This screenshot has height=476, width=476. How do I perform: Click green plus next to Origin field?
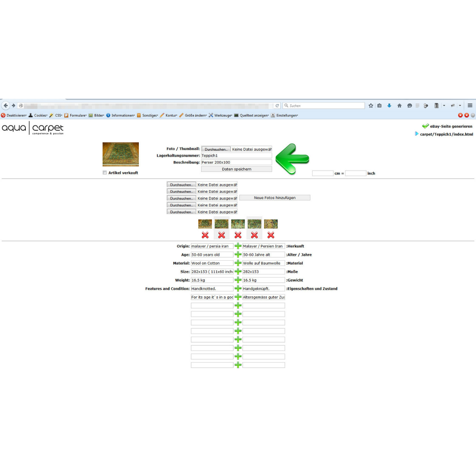pyautogui.click(x=238, y=246)
